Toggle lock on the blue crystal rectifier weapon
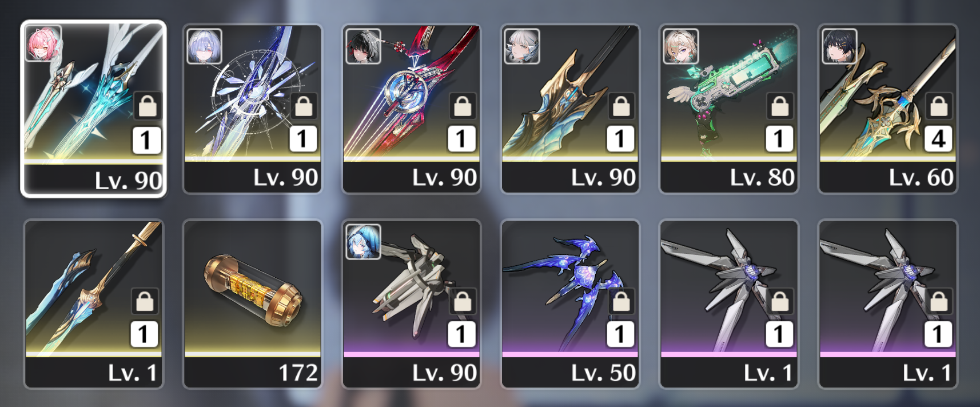 point(304,106)
